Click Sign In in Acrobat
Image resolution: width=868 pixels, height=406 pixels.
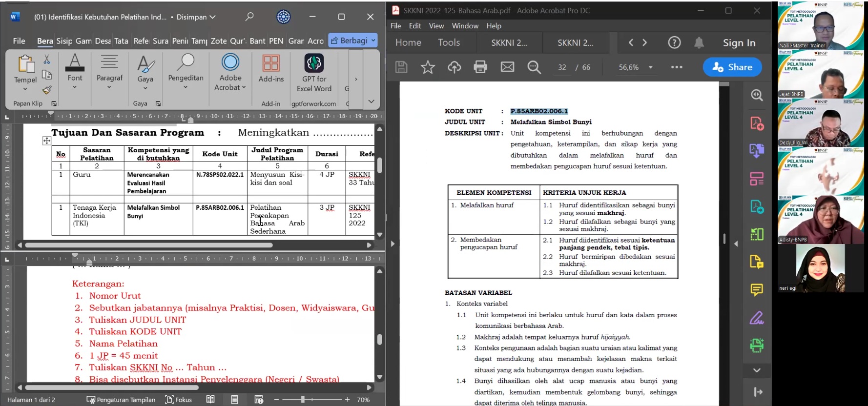(739, 43)
